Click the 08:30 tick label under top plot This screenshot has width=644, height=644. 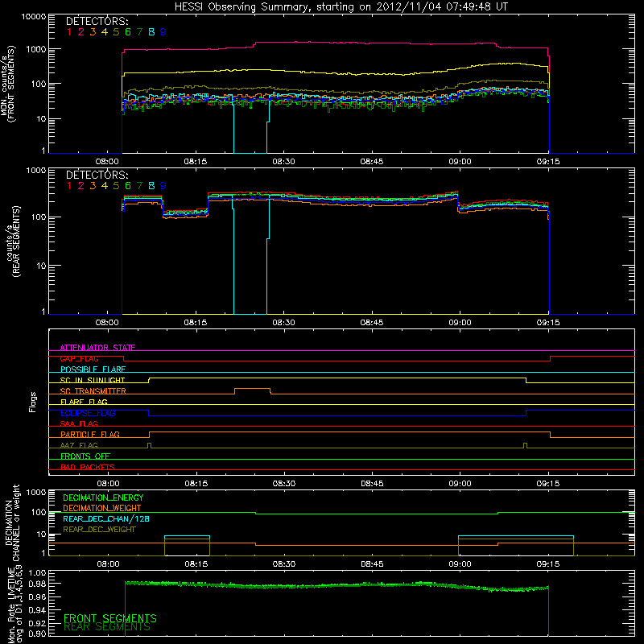[x=283, y=162]
